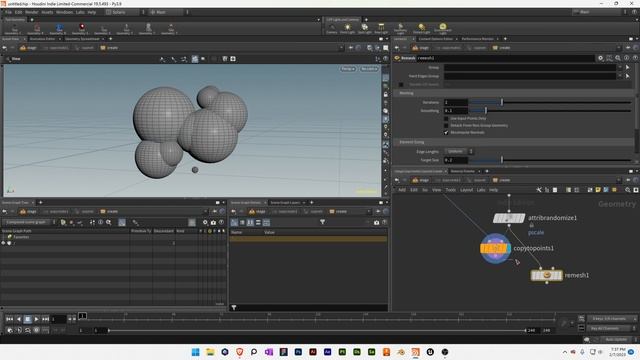Viewport: 640px width, 360px height.
Task: Open network editor Layout menu
Action: click(x=467, y=190)
